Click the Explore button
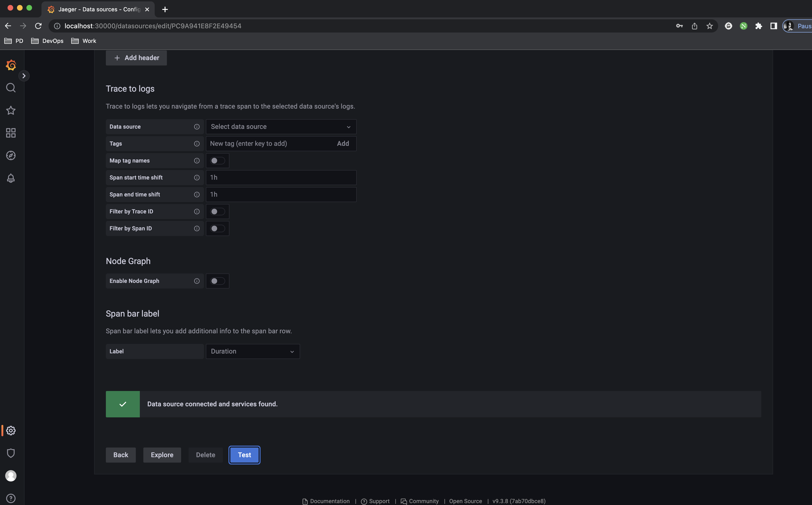Image resolution: width=812 pixels, height=505 pixels. (x=162, y=455)
